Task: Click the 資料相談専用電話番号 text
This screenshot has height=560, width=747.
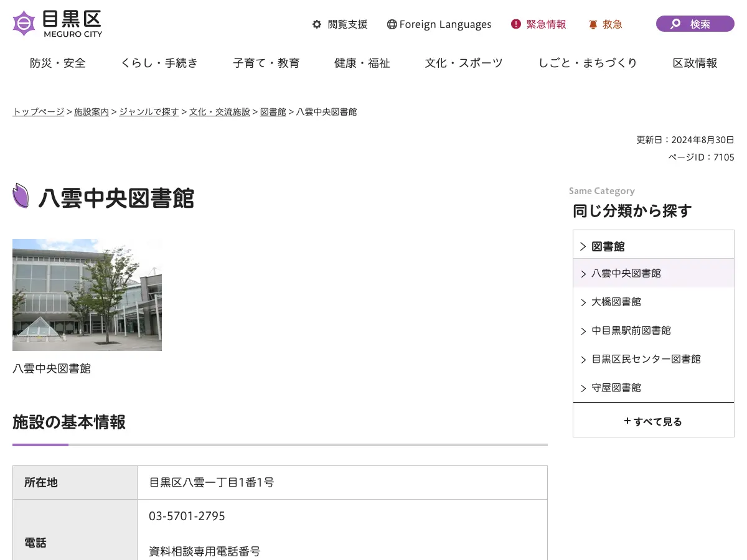Action: pos(205,551)
